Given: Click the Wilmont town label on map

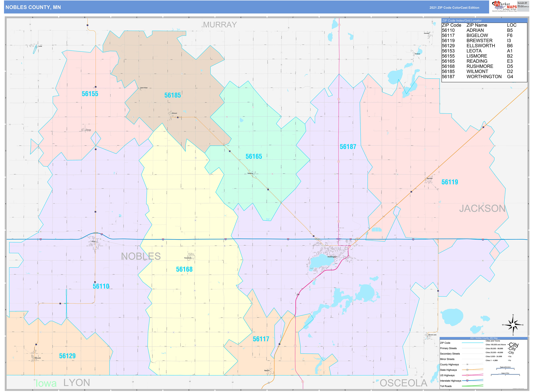Looking at the screenshot, I should pyautogui.click(x=174, y=113).
